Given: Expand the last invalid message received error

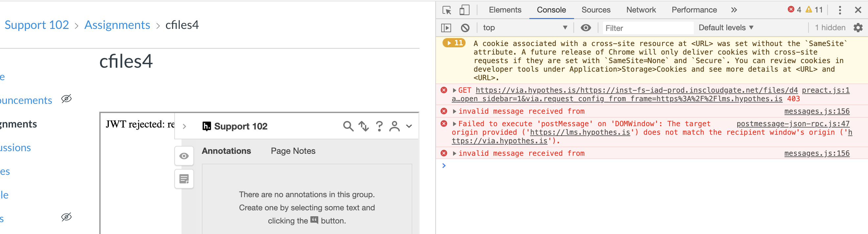Looking at the screenshot, I should click(454, 153).
